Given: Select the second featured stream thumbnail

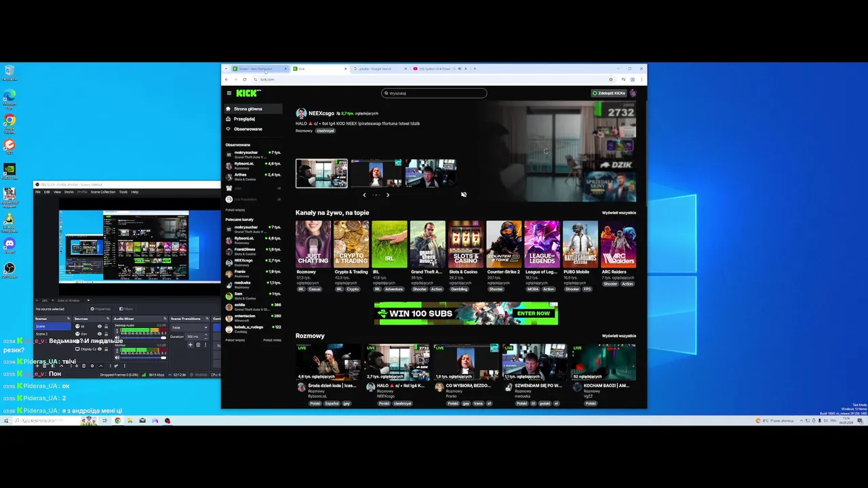Looking at the screenshot, I should point(376,174).
